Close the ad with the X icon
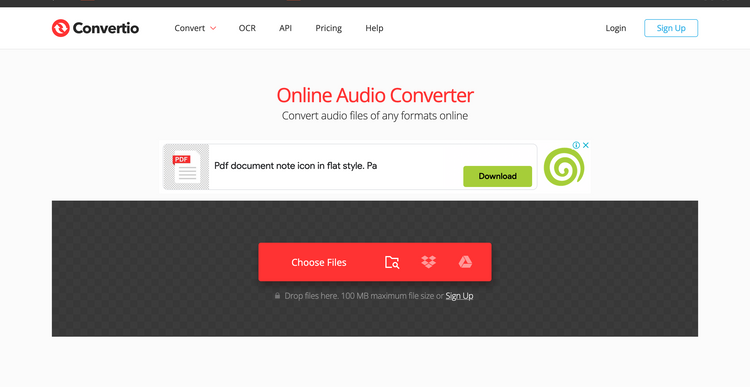750x387 pixels. (585, 145)
